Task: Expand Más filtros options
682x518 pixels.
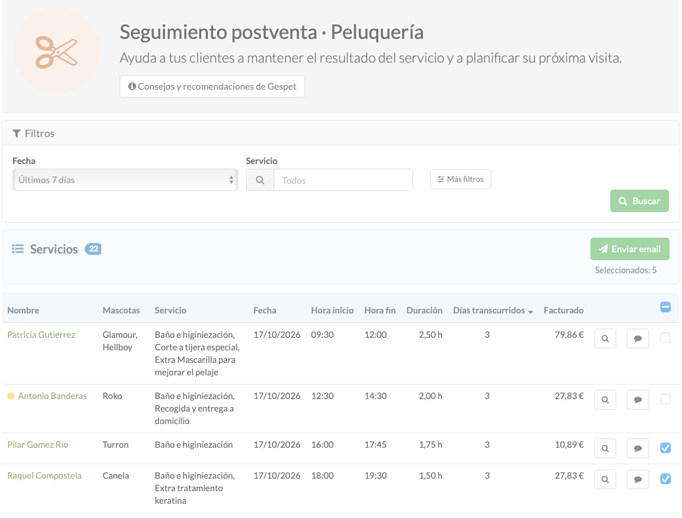Action: (460, 179)
